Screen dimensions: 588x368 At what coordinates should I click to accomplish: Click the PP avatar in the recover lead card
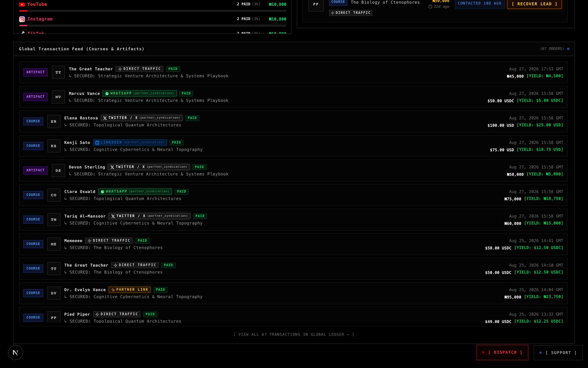(316, 5)
